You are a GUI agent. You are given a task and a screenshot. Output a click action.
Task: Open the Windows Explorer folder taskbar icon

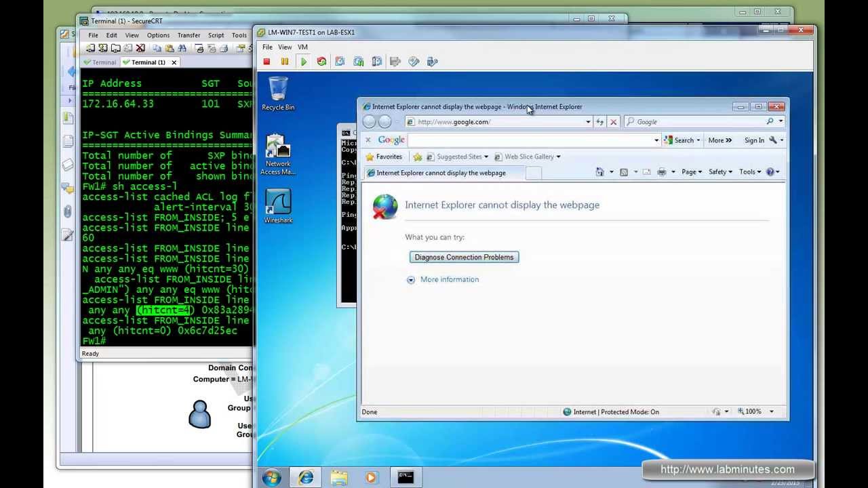[x=338, y=477]
